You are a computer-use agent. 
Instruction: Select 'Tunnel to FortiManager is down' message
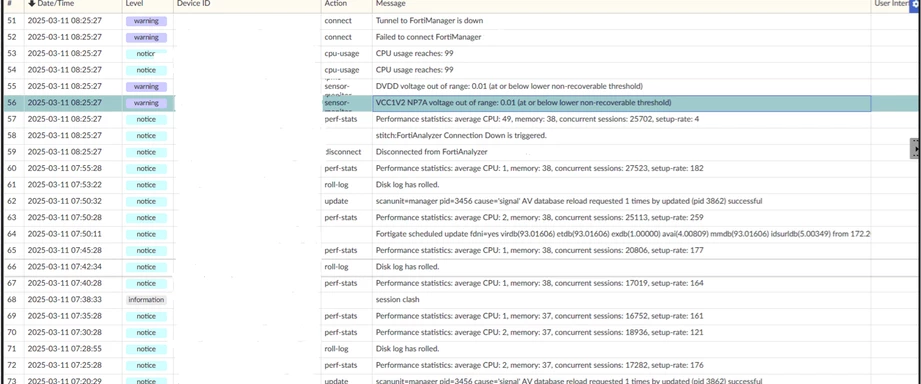click(429, 21)
